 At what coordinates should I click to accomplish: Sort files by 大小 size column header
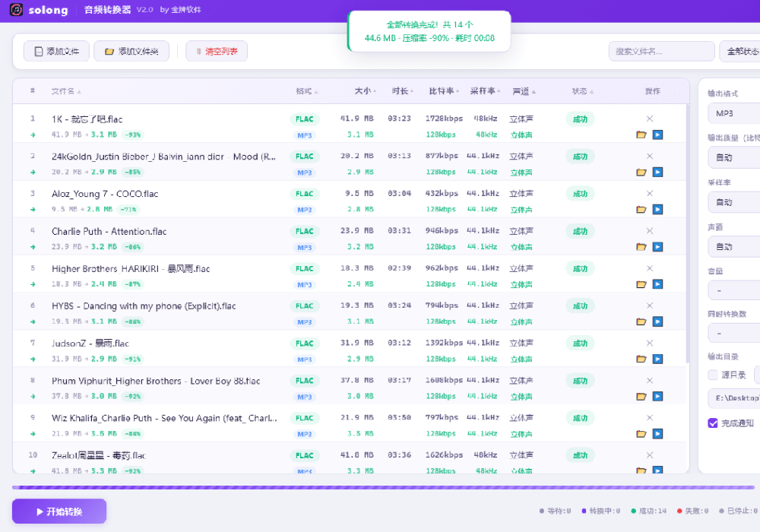click(x=364, y=91)
